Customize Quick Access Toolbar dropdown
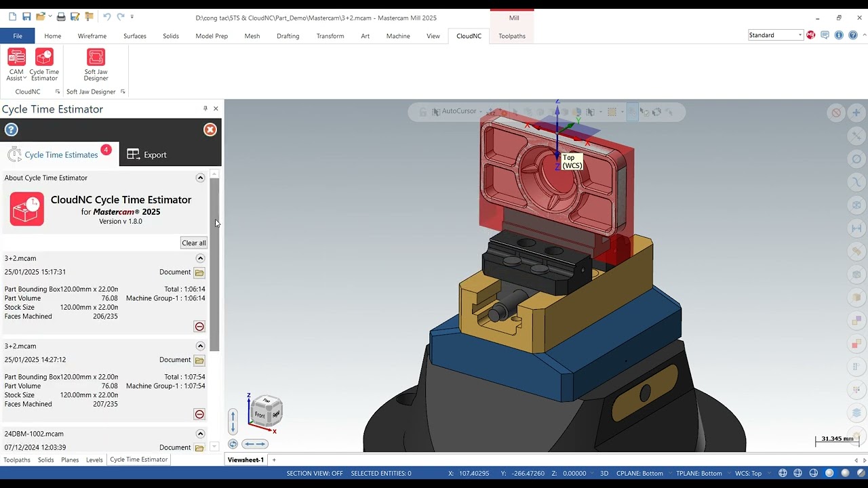This screenshot has height=488, width=868. [x=132, y=17]
